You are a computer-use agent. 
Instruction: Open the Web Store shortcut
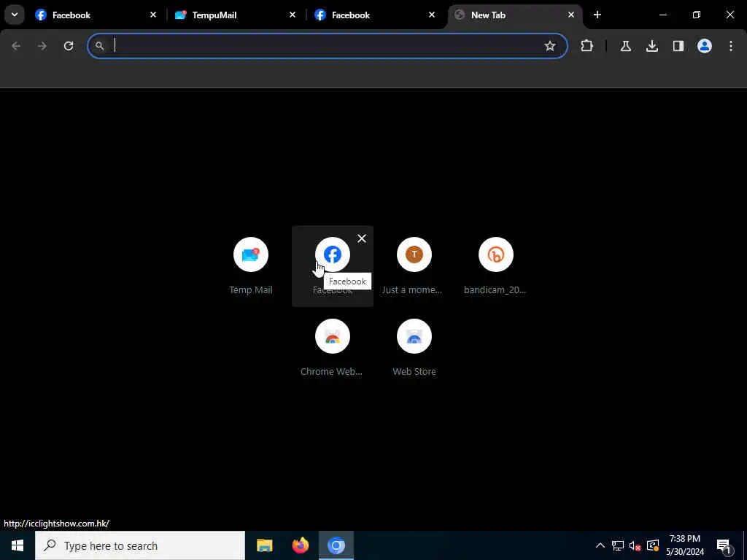click(414, 348)
